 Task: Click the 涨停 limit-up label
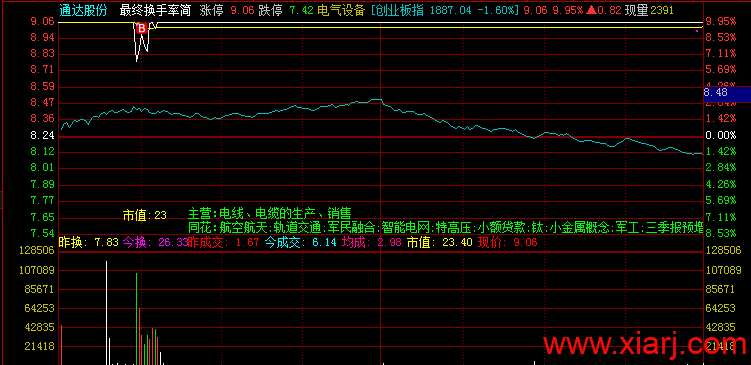click(x=211, y=10)
